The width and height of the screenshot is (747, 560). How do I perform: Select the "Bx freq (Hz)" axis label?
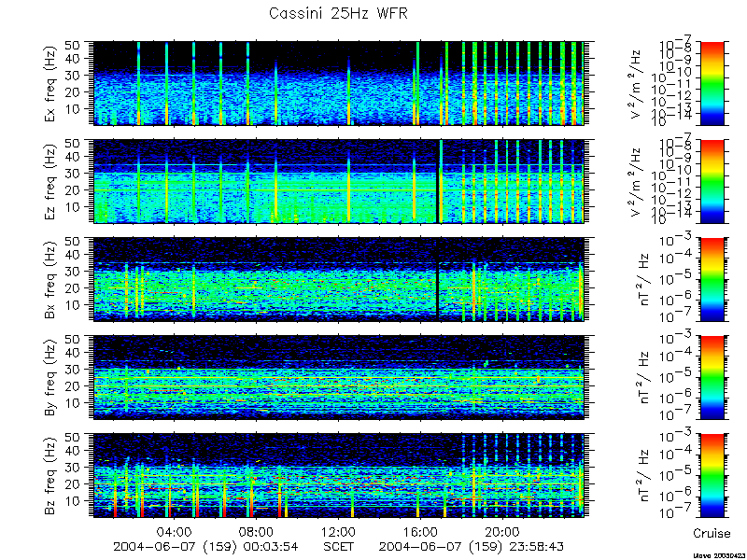pyautogui.click(x=50, y=279)
